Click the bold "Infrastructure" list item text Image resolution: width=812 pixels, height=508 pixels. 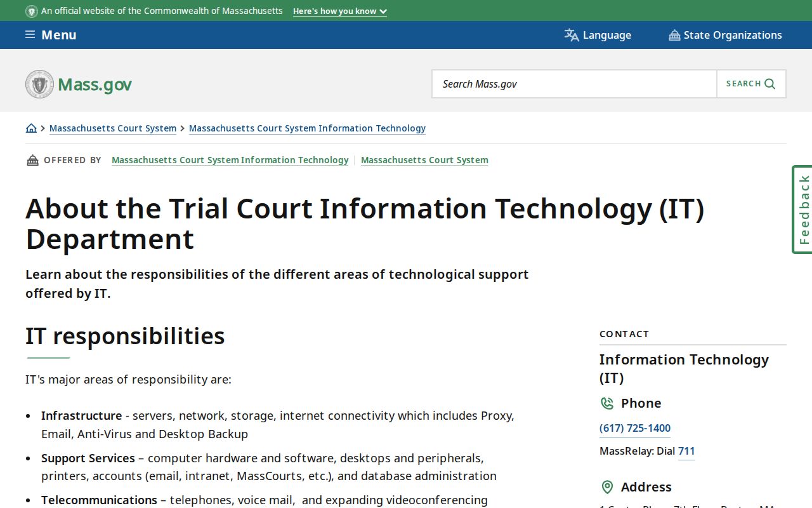coord(81,416)
